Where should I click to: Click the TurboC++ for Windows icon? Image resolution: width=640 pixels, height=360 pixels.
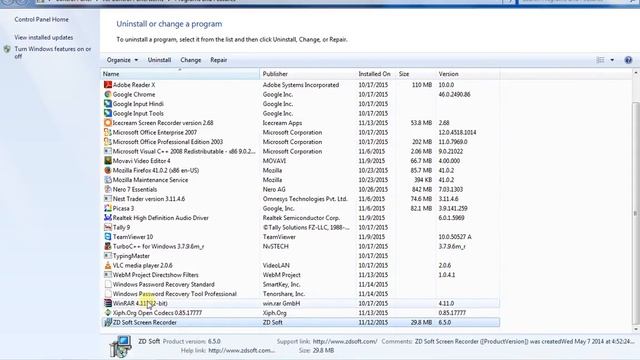(108, 246)
